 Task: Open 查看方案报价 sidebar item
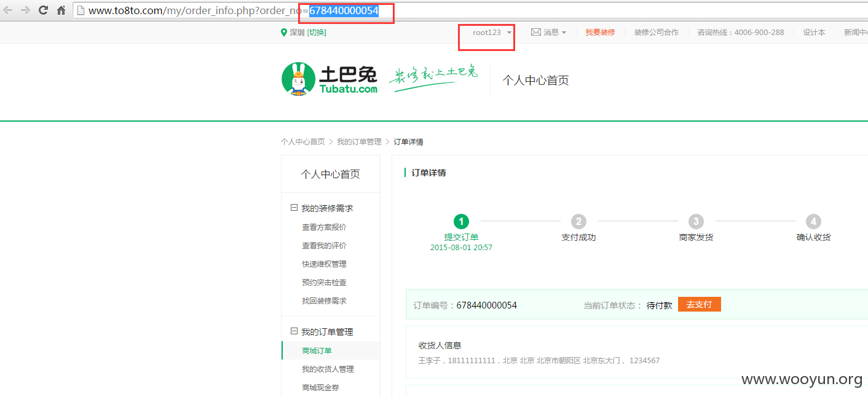coord(324,227)
